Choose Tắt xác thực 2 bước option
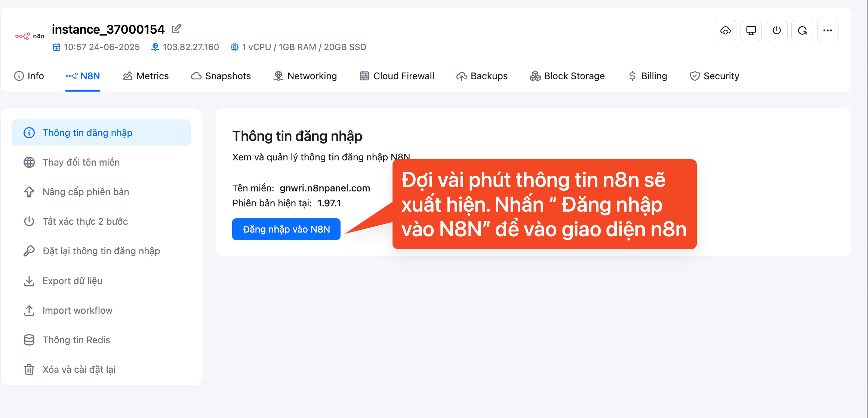This screenshot has height=418, width=868. point(101,221)
